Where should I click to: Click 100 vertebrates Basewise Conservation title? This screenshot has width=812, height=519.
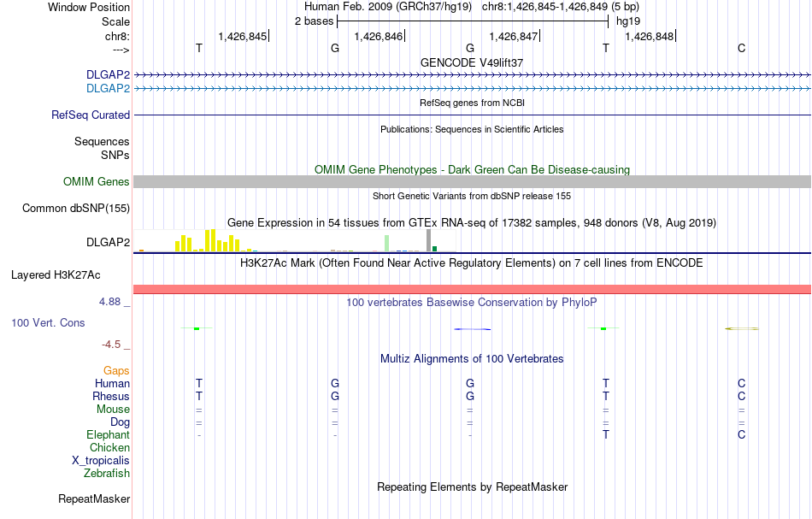[472, 303]
